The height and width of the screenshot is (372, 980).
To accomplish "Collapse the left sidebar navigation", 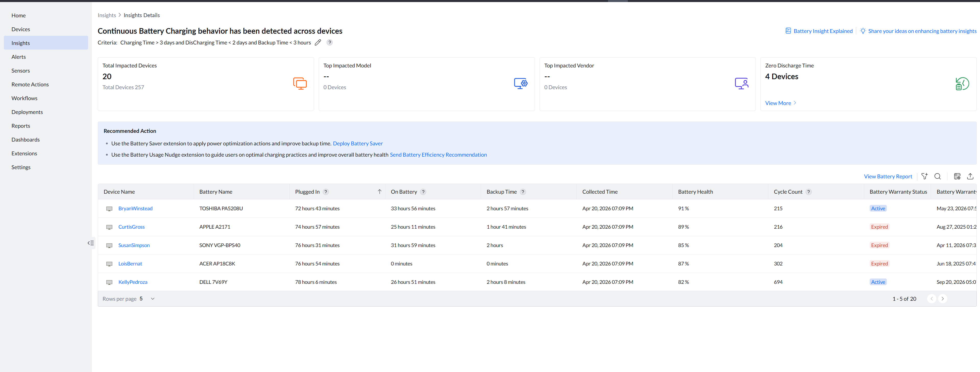I will point(91,243).
